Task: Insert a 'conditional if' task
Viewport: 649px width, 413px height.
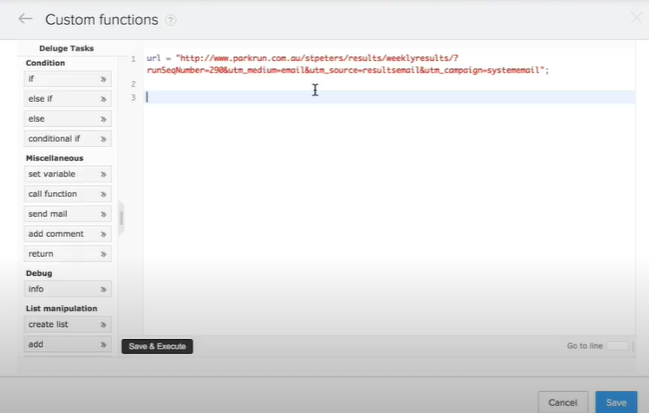Action: (67, 139)
